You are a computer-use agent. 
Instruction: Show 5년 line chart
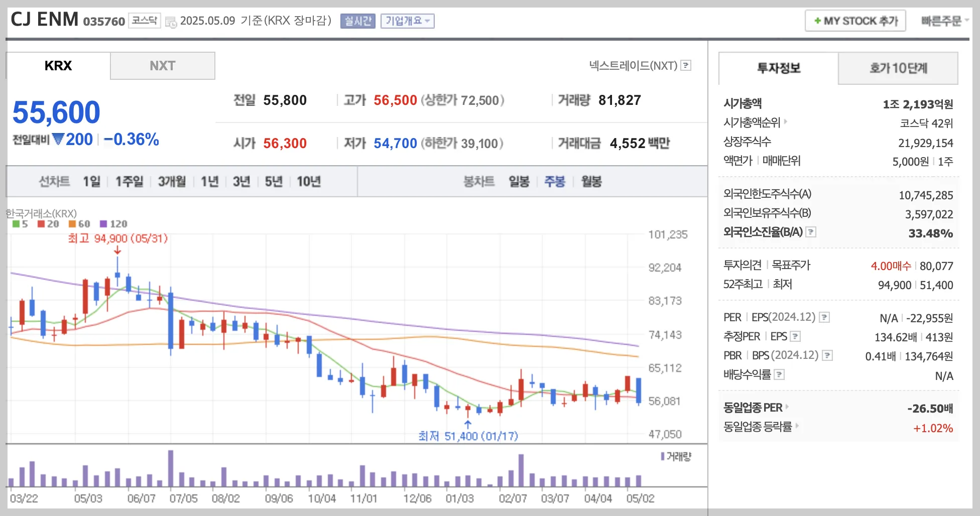(x=274, y=181)
